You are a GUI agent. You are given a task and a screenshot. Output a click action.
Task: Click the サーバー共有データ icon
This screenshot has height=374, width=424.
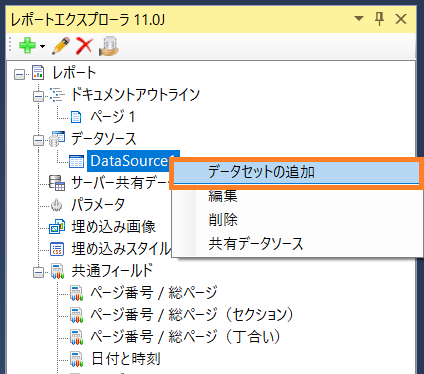[57, 183]
